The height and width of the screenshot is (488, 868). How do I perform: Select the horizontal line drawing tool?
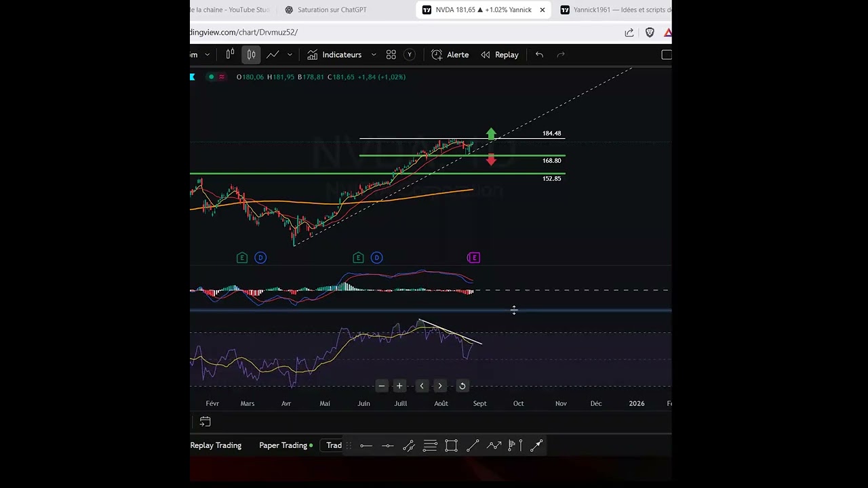(366, 445)
